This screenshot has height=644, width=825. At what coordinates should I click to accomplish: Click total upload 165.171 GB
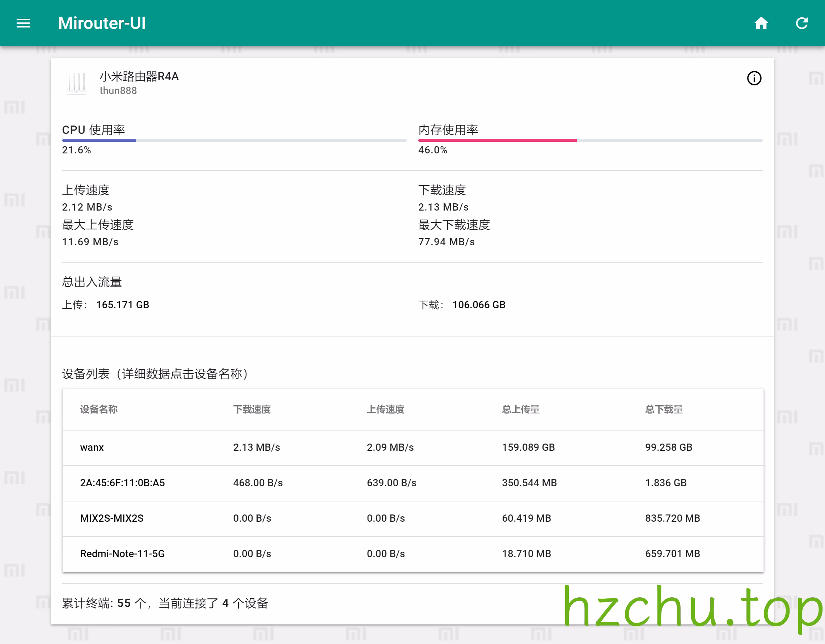[x=122, y=305]
